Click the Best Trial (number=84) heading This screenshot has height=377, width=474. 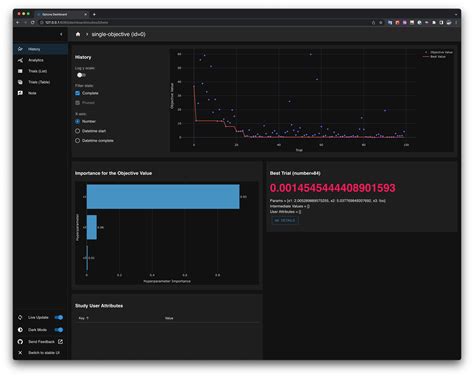click(x=295, y=173)
